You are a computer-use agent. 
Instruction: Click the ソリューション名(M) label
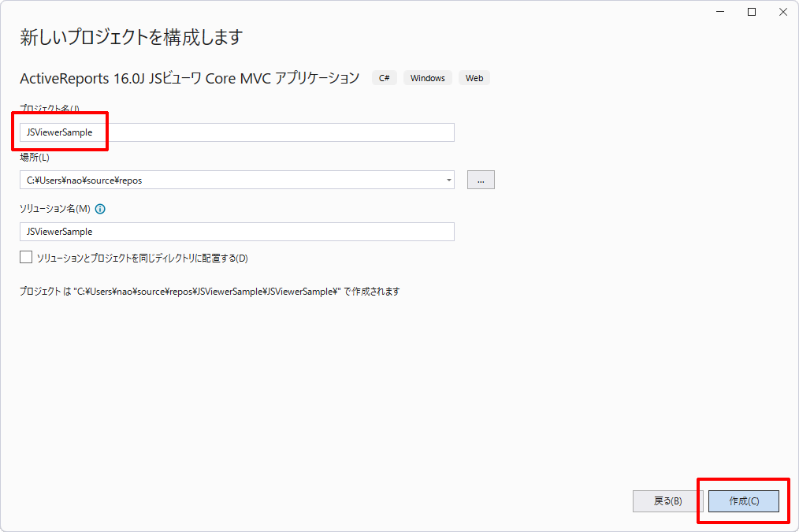coord(55,209)
